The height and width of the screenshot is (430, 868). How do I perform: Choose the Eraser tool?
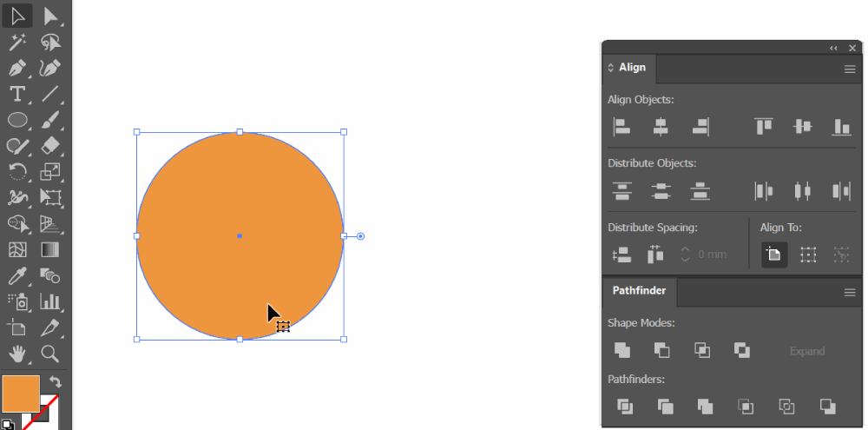50,146
